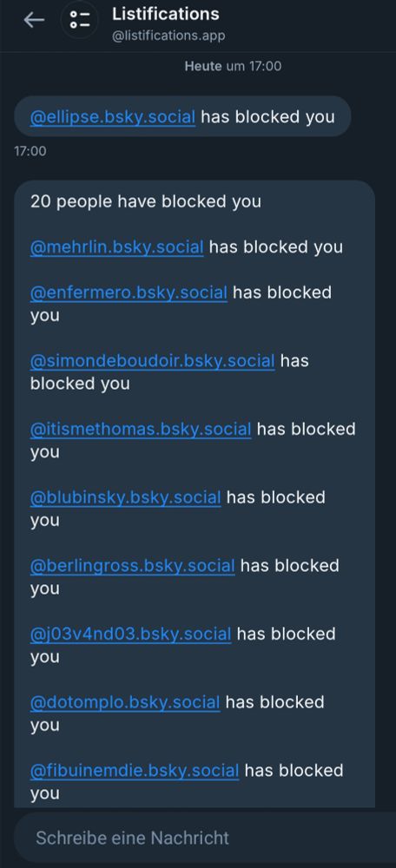Select the '20 people have blocked you' text
This screenshot has width=396, height=868.
146,201
